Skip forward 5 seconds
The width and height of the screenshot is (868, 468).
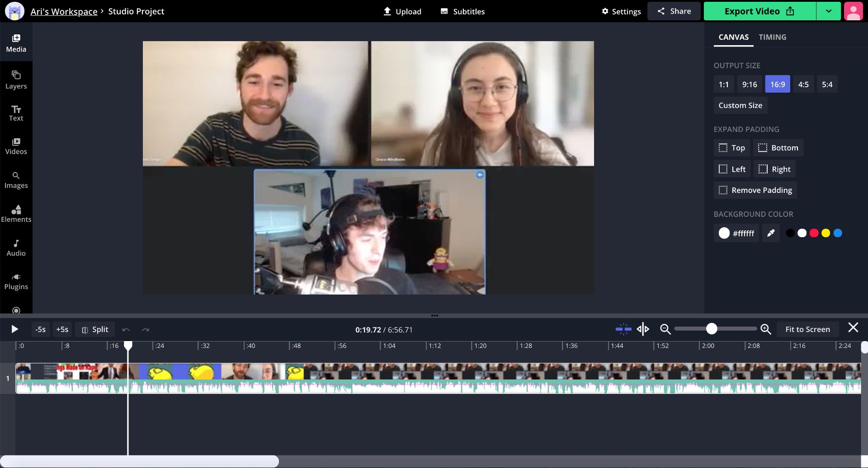(62, 329)
